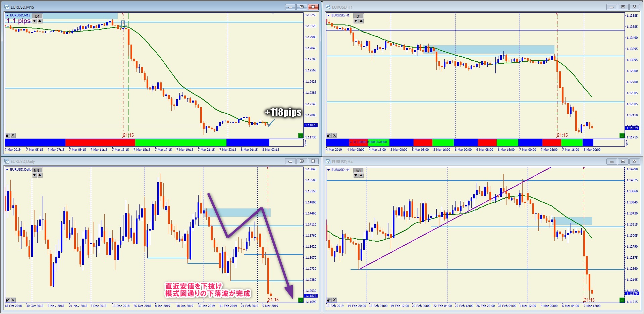Toggle the green minus button in H4 chart
This screenshot has height=314, width=644.
point(622,300)
